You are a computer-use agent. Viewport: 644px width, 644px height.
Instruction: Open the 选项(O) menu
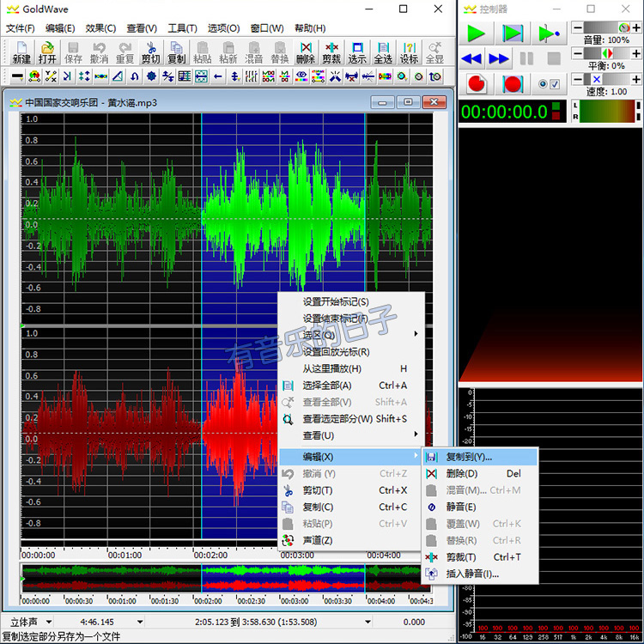[223, 28]
